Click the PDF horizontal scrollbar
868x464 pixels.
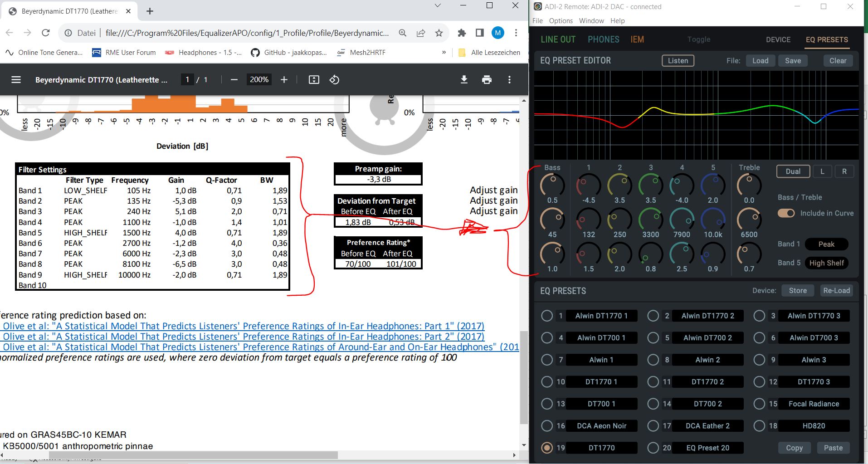[x=193, y=455]
